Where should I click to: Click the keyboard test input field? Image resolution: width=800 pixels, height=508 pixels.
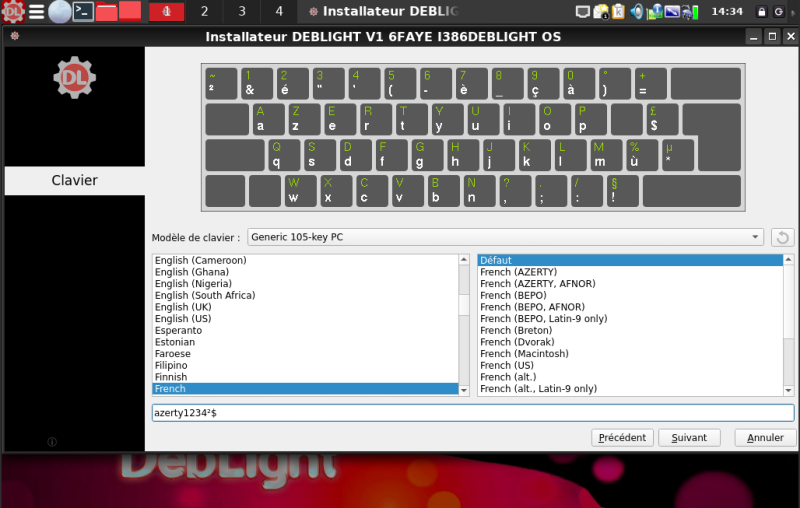point(472,413)
